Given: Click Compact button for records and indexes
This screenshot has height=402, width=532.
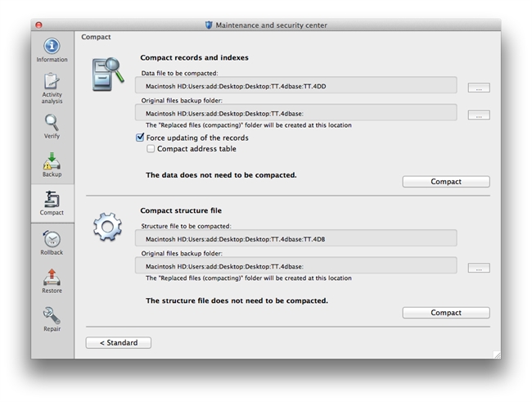Looking at the screenshot, I should click(446, 182).
